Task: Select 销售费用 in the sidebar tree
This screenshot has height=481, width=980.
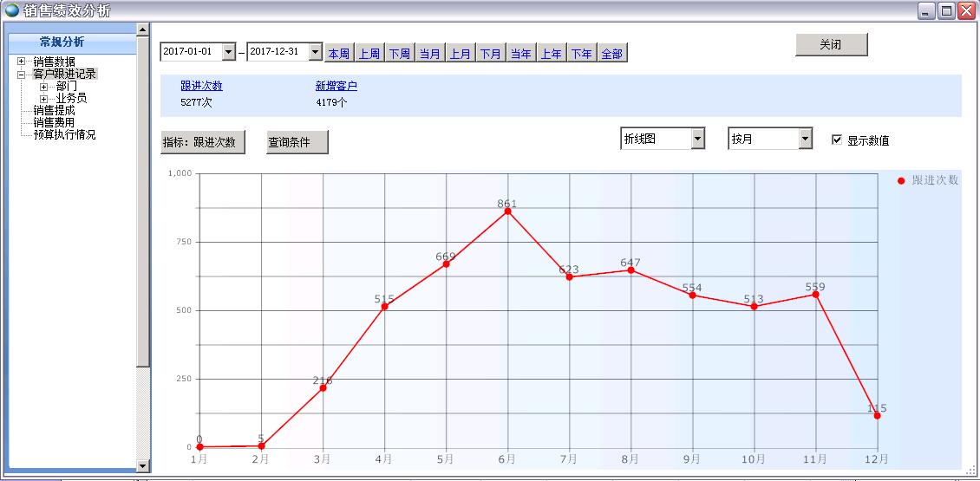Action: [54, 123]
